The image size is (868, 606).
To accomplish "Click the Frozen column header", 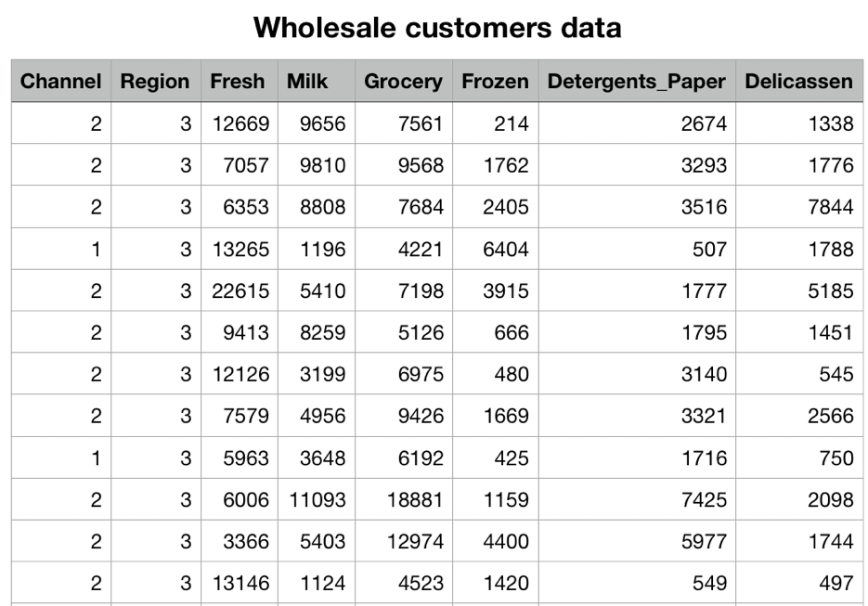I will pyautogui.click(x=495, y=81).
